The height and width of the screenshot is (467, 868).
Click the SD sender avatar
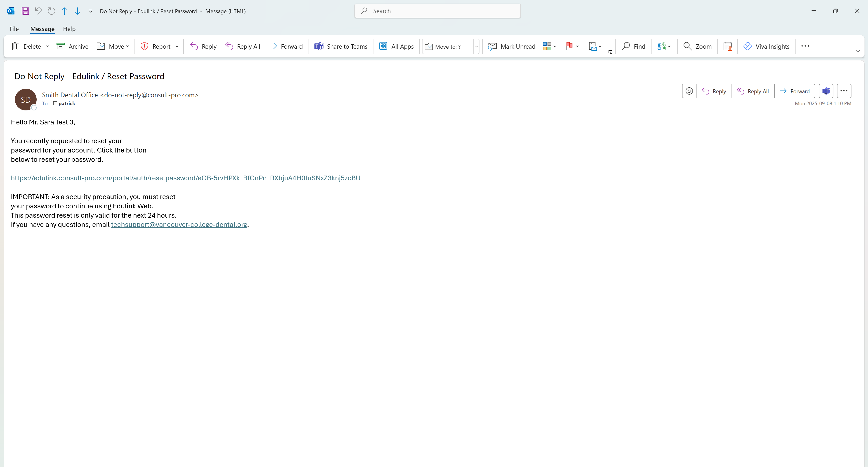26,100
